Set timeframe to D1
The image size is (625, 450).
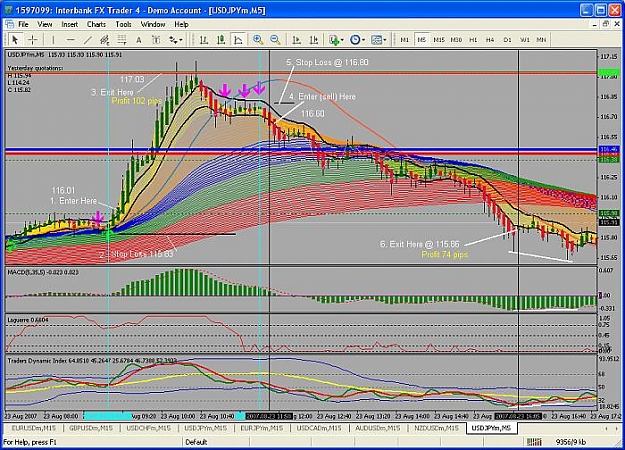pos(507,40)
